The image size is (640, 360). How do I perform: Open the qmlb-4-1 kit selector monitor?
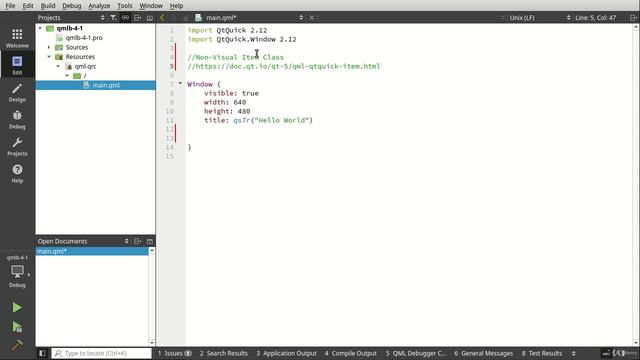click(17, 271)
